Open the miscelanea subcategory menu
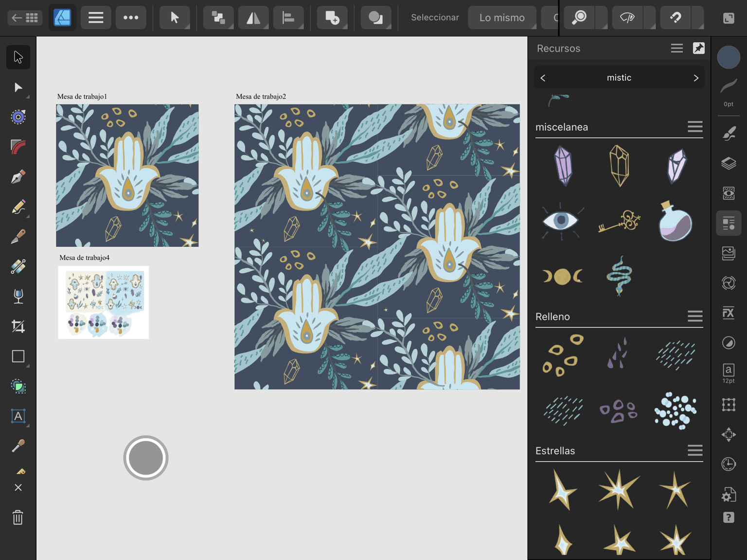This screenshot has height=560, width=747. click(x=695, y=127)
